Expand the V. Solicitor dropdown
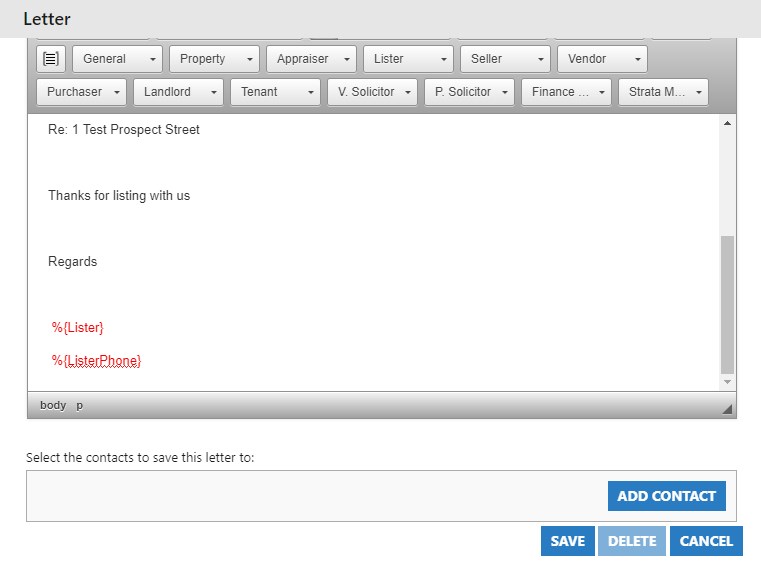The image size is (761, 568). 372,92
